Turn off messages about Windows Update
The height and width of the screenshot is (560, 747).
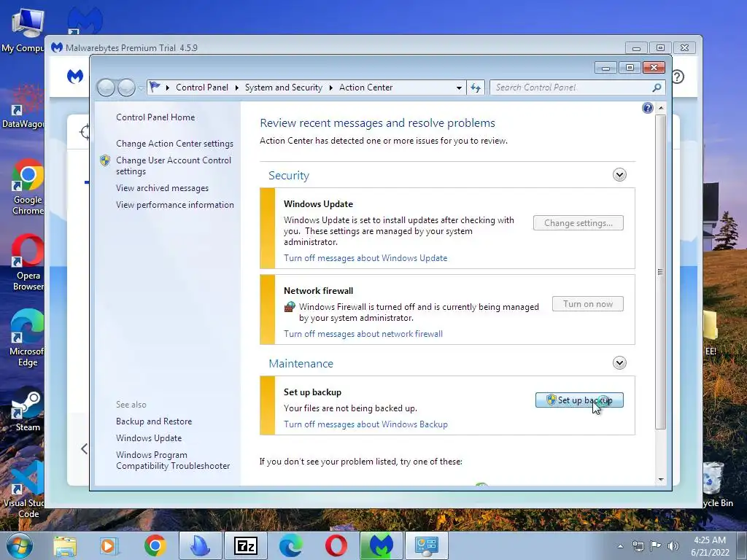pyautogui.click(x=365, y=258)
